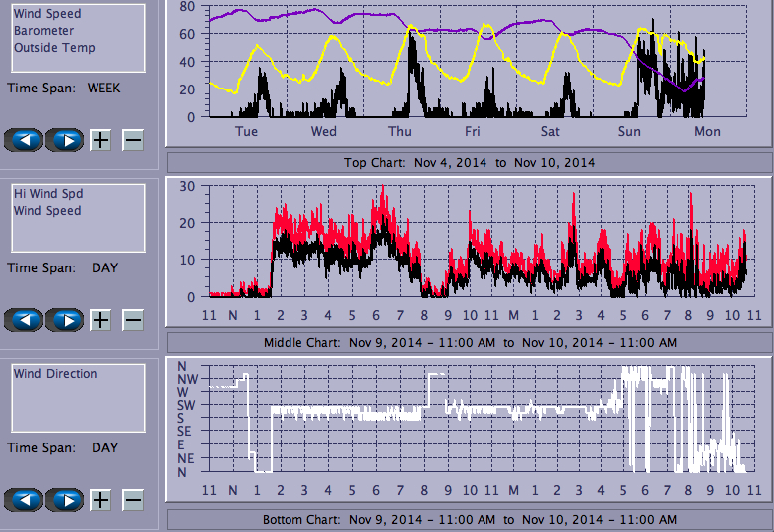
Task: Hit the plus button for Wind Direction chart
Action: pyautogui.click(x=100, y=500)
